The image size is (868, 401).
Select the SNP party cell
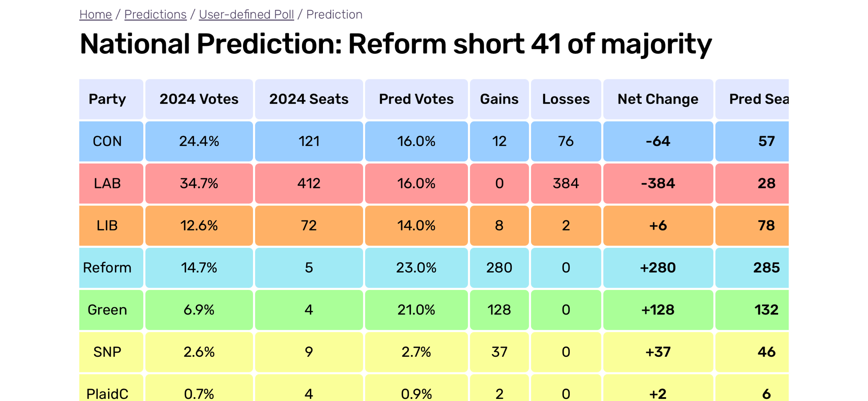tap(107, 352)
